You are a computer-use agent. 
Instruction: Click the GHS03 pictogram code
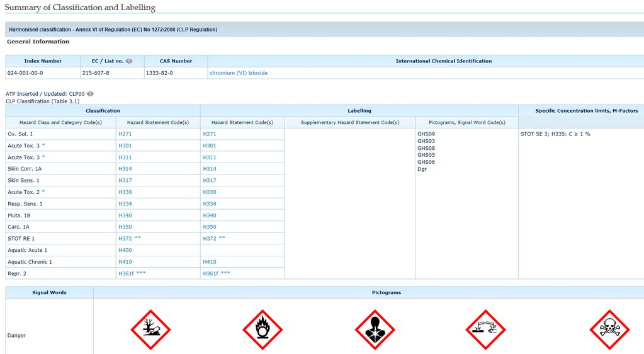click(x=426, y=141)
